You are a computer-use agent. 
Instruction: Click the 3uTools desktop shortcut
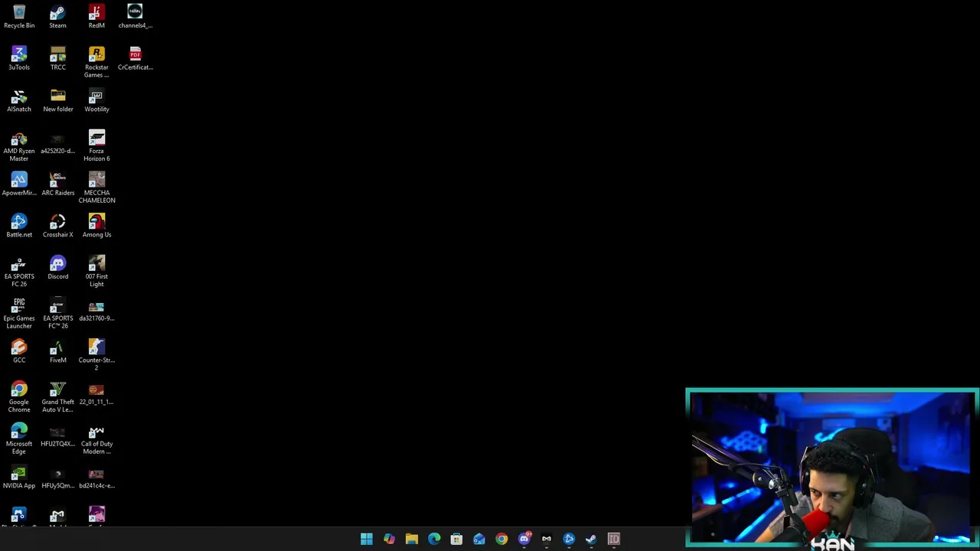point(19,59)
